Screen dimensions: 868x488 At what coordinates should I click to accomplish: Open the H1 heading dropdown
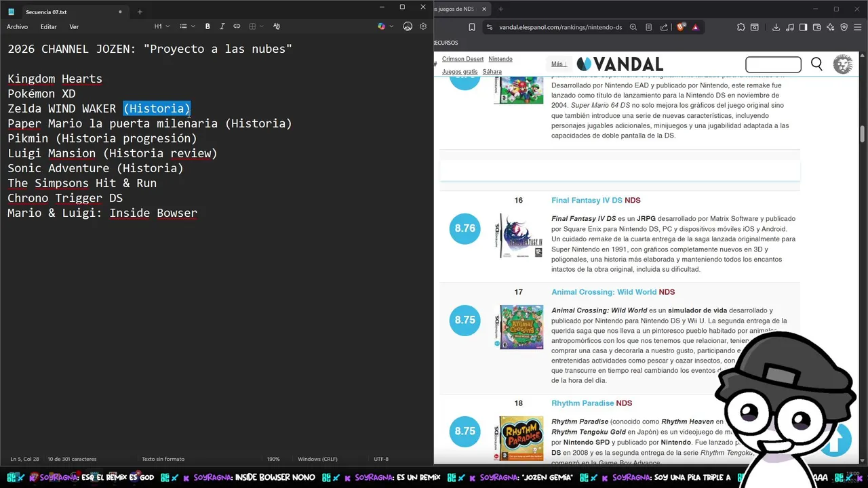[x=161, y=26]
